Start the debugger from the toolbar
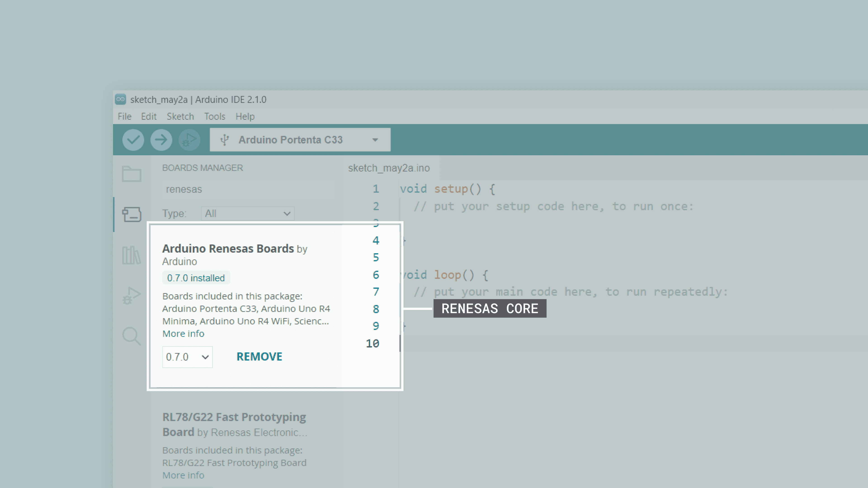 tap(189, 140)
